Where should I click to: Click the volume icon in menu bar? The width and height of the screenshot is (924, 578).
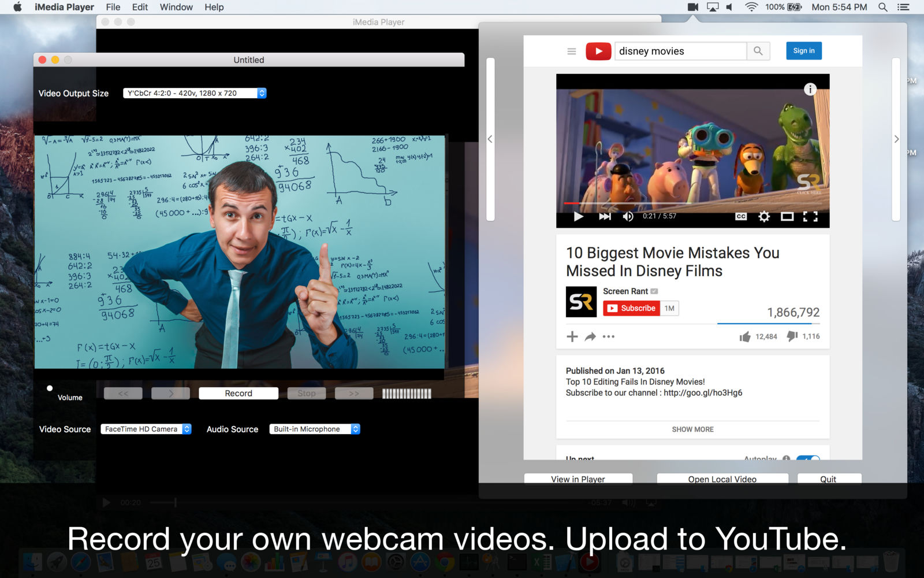(729, 7)
